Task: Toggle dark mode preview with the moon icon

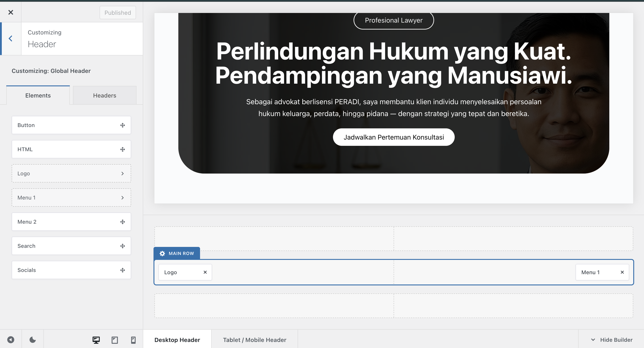Action: pyautogui.click(x=32, y=340)
